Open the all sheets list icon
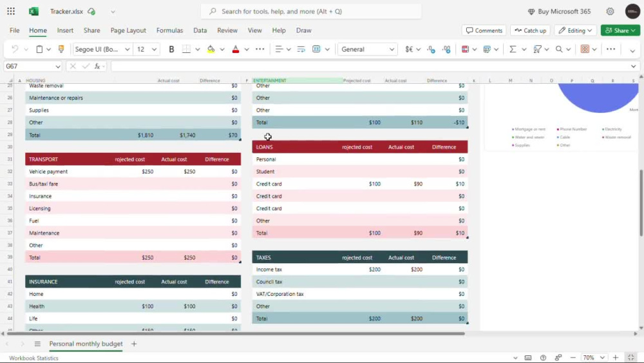 click(x=37, y=344)
